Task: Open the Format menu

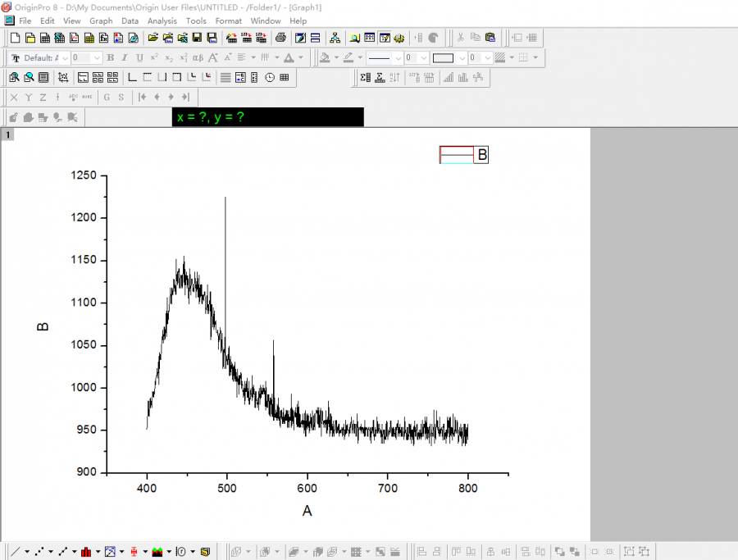Action: 228,20
